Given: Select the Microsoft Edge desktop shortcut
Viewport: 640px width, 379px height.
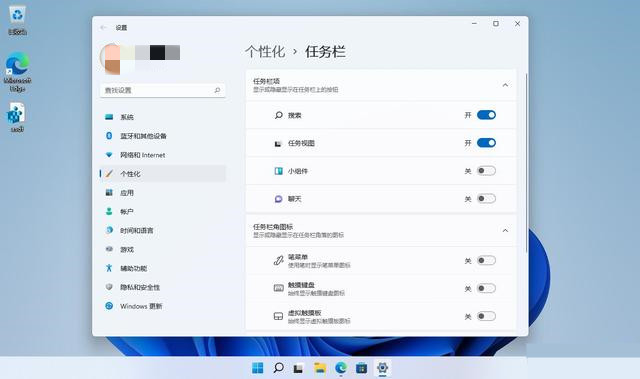Looking at the screenshot, I should (x=17, y=72).
